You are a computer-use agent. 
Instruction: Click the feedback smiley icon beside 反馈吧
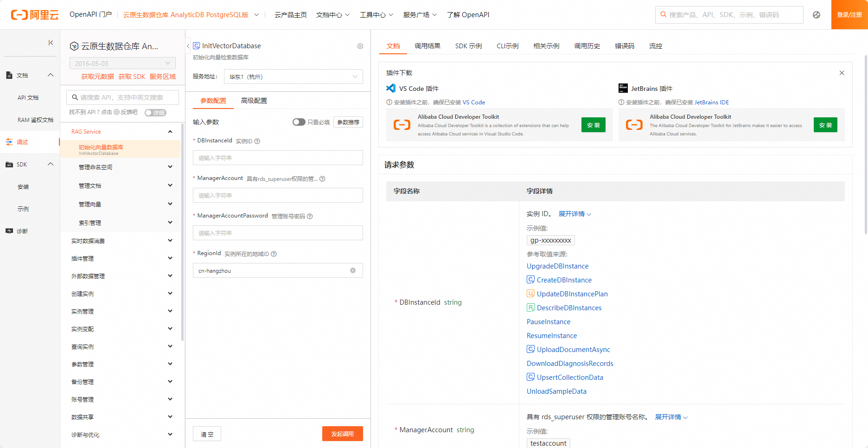click(x=117, y=112)
